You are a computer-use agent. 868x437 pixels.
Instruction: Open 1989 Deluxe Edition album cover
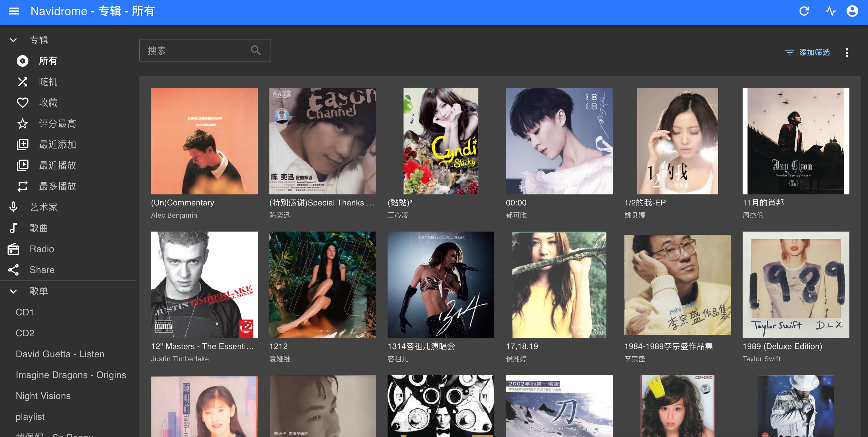tap(796, 285)
